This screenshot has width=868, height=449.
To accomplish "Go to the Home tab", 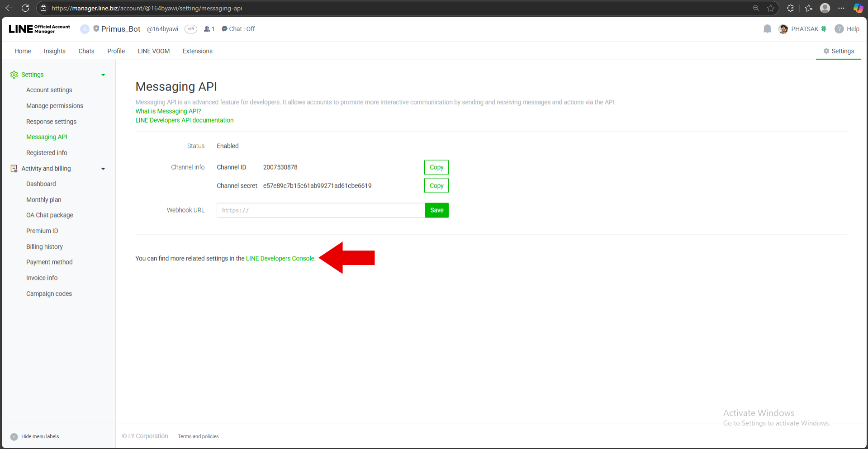I will pyautogui.click(x=23, y=51).
